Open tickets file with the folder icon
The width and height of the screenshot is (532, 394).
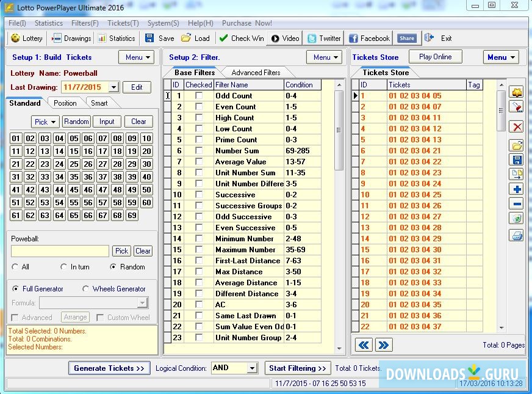pyautogui.click(x=516, y=146)
